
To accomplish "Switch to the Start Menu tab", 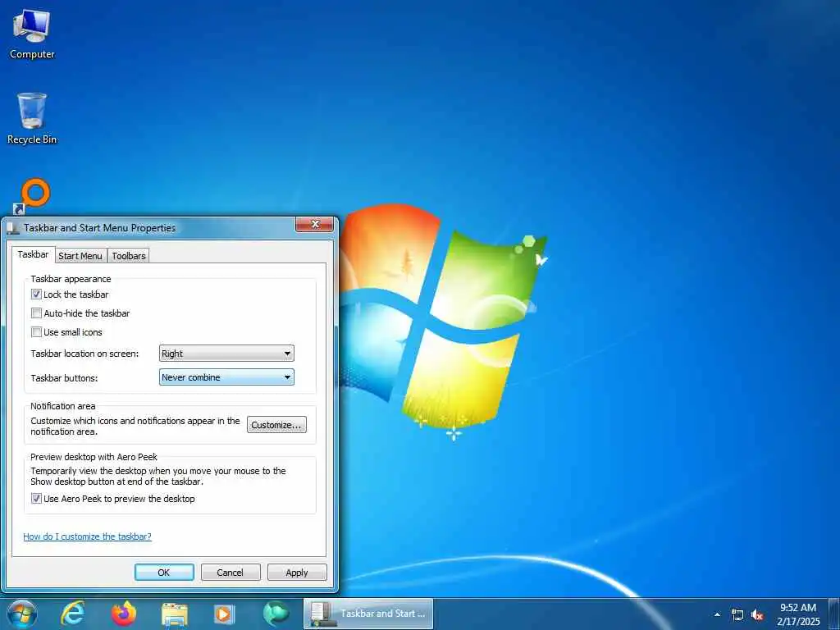I will (x=80, y=256).
